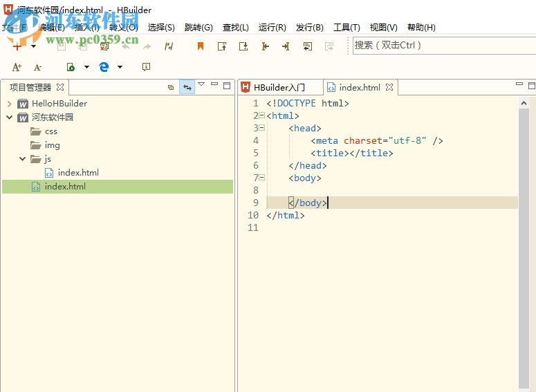Click the forward edit location icon
Viewport: 536px width, 392px height.
(329, 46)
